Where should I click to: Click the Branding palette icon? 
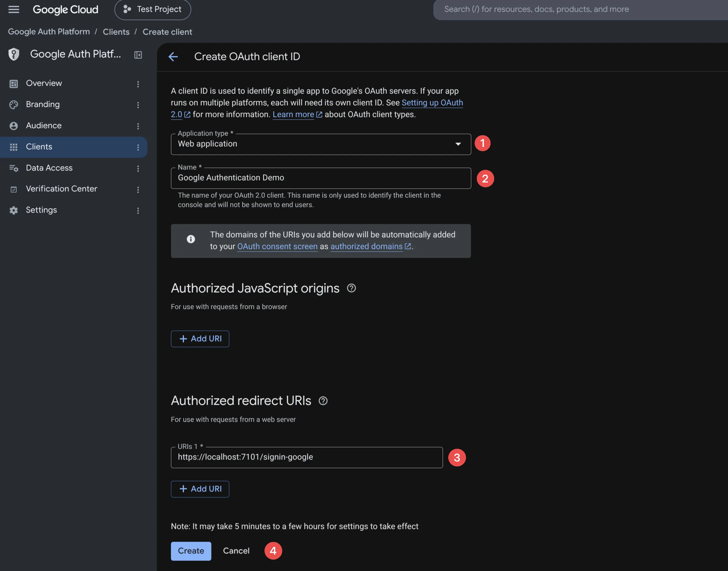[14, 105]
